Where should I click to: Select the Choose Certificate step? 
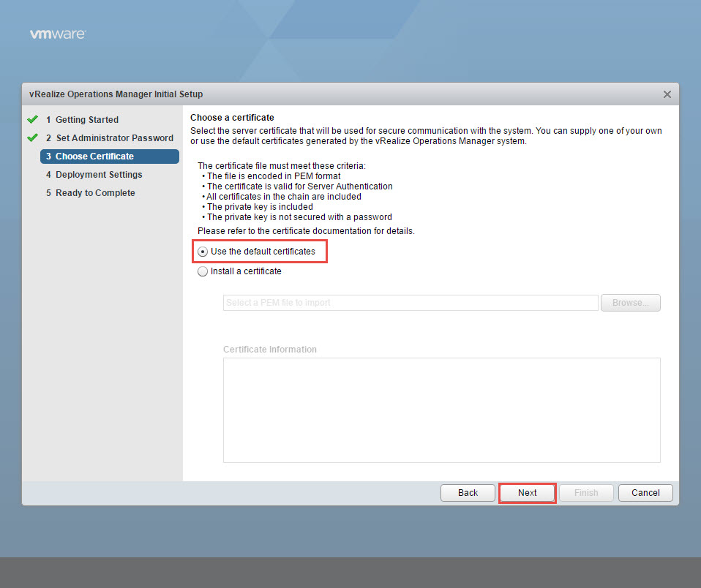click(94, 157)
